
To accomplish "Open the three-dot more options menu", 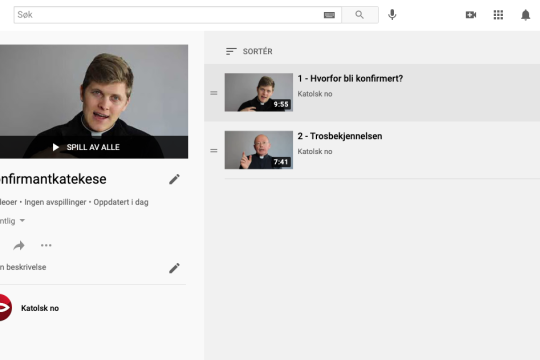I will point(46,245).
